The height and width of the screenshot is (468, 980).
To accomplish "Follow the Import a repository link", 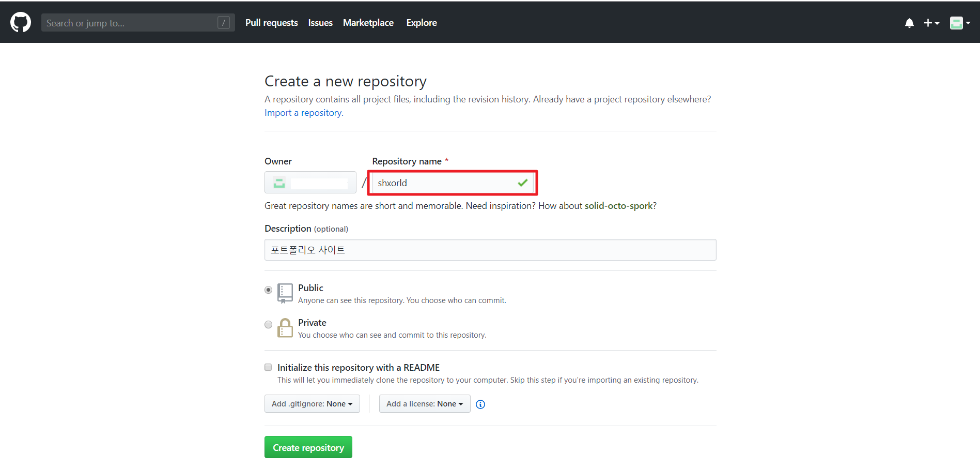I will point(303,113).
